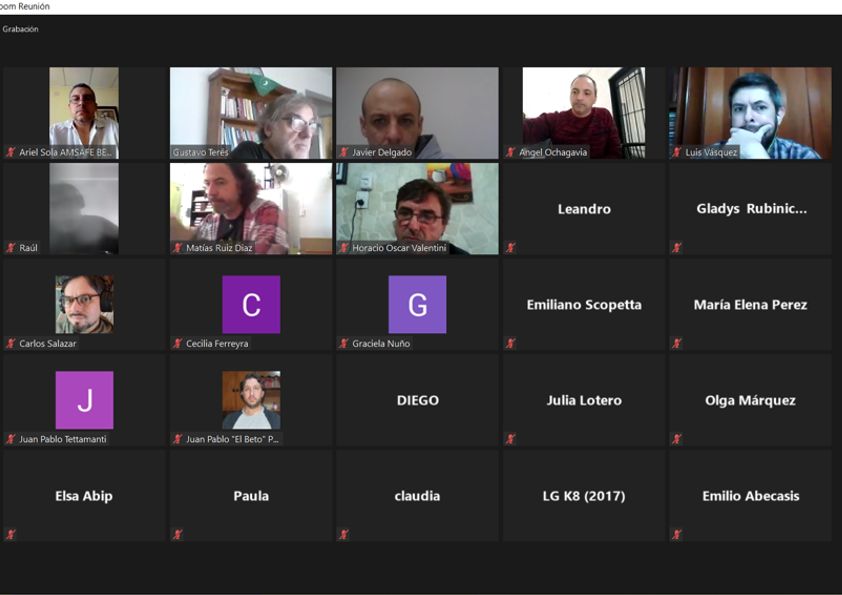
Task: Select the Emiliano Scopetta tile
Action: point(584,304)
